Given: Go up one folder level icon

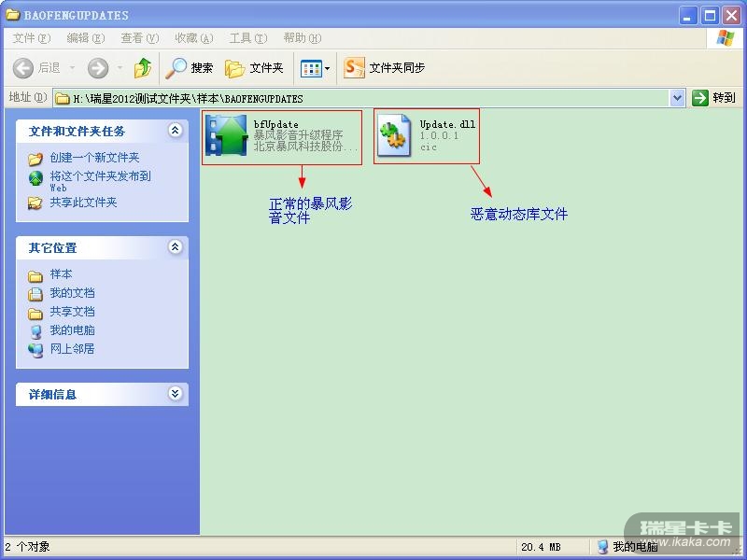Looking at the screenshot, I should [x=143, y=68].
